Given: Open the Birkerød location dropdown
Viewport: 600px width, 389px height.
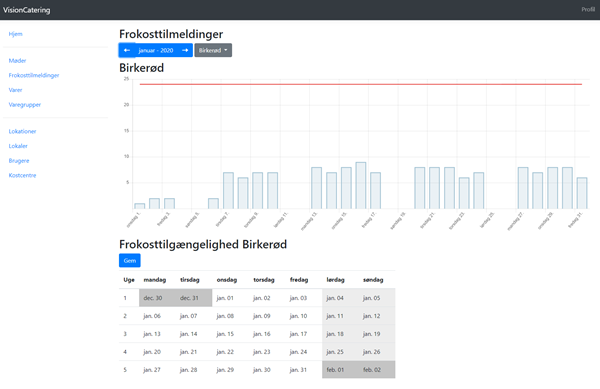Looking at the screenshot, I should [x=213, y=50].
